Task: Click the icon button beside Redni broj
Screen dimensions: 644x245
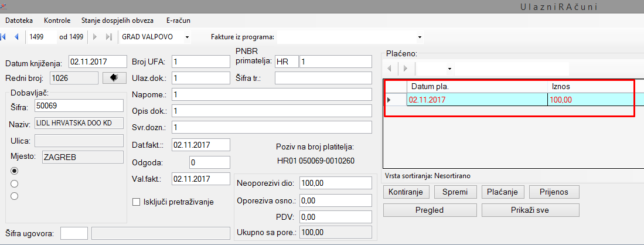Action: click(114, 77)
